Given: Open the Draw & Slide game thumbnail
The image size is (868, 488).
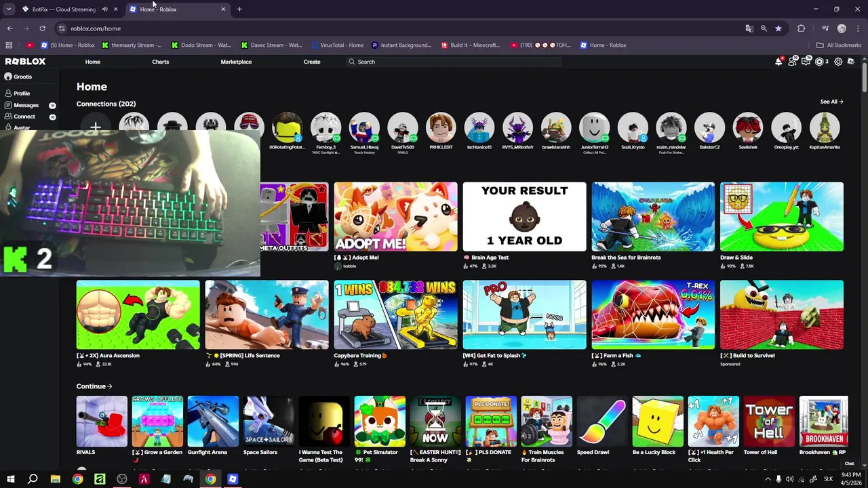Looking at the screenshot, I should pyautogui.click(x=782, y=216).
